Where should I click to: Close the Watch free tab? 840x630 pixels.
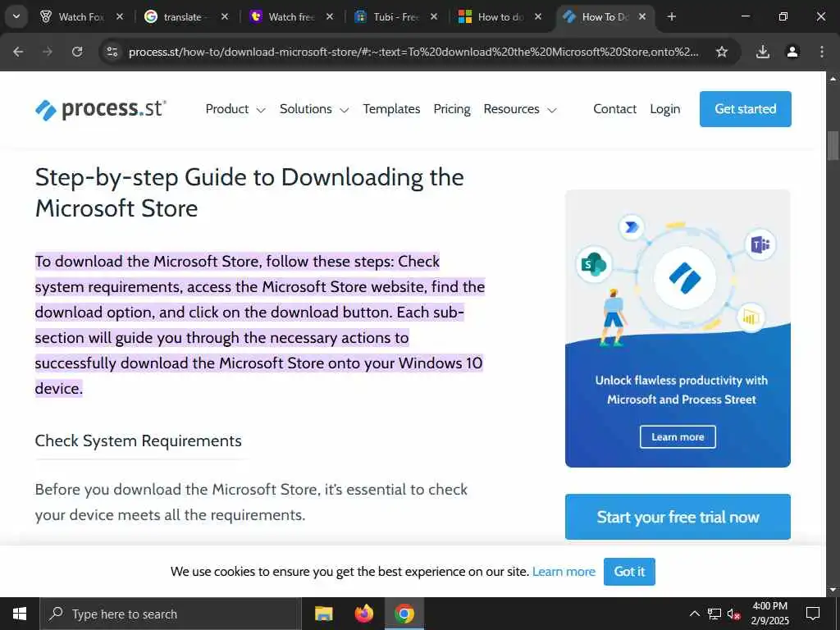click(x=330, y=16)
